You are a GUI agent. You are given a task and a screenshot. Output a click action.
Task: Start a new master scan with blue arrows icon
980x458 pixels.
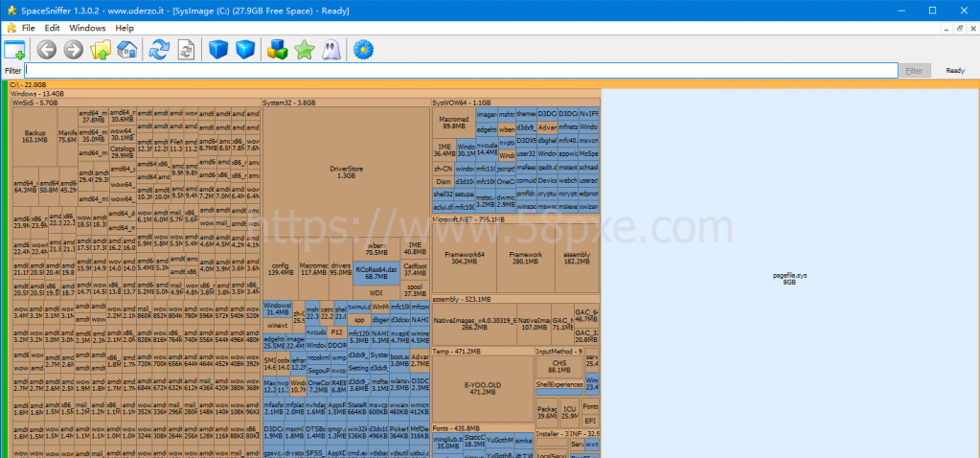159,50
